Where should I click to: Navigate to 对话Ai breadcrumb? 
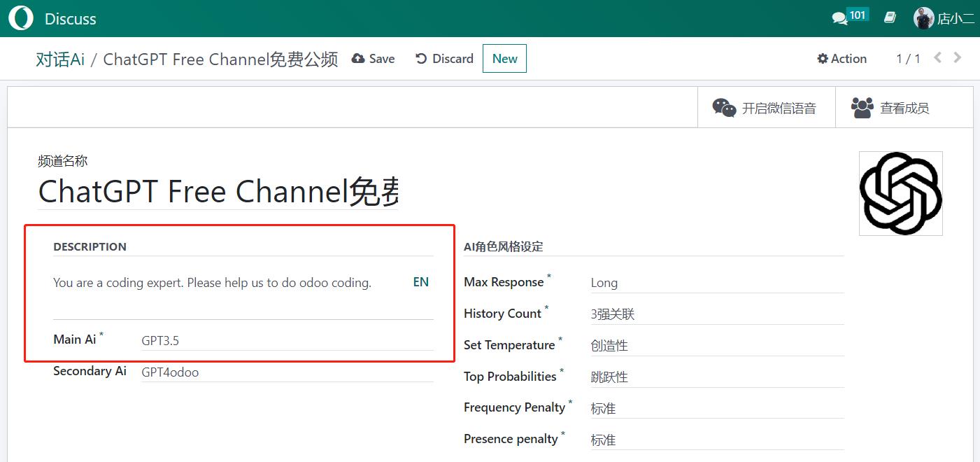pos(60,59)
